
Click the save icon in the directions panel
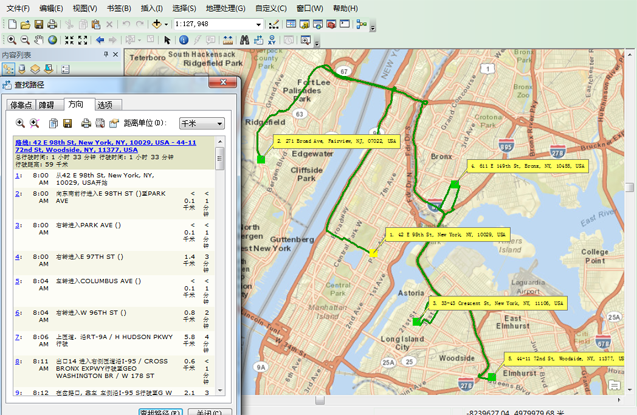[x=67, y=123]
